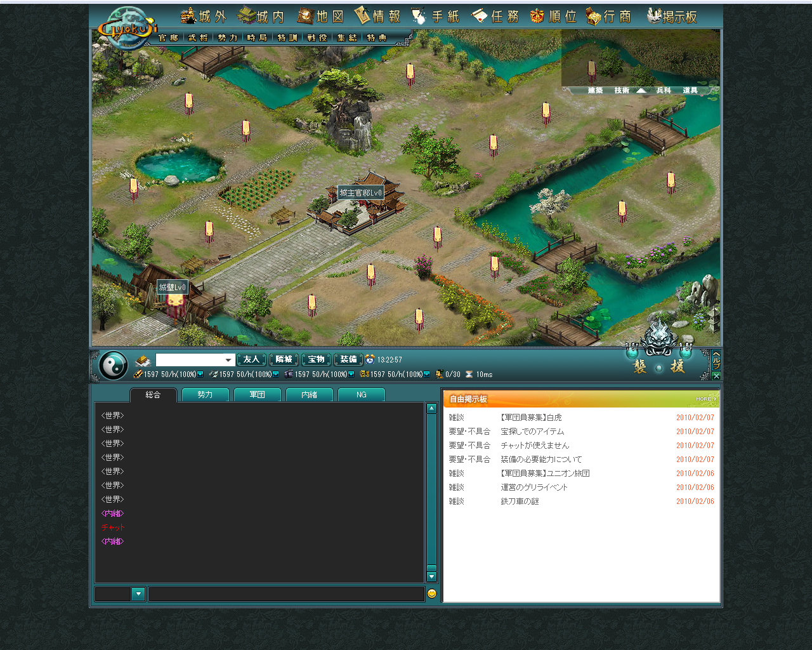This screenshot has height=650, width=812.
Task: Open the 順位 ranking screen
Action: click(x=553, y=16)
